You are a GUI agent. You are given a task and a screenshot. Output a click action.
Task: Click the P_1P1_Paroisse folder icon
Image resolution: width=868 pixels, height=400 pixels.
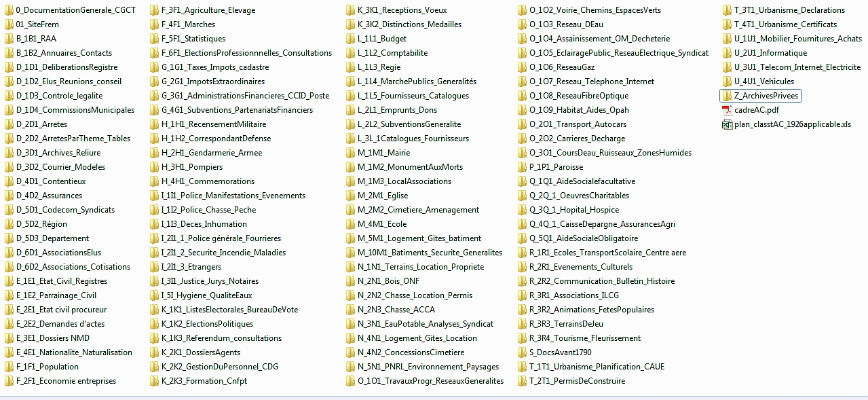(522, 167)
